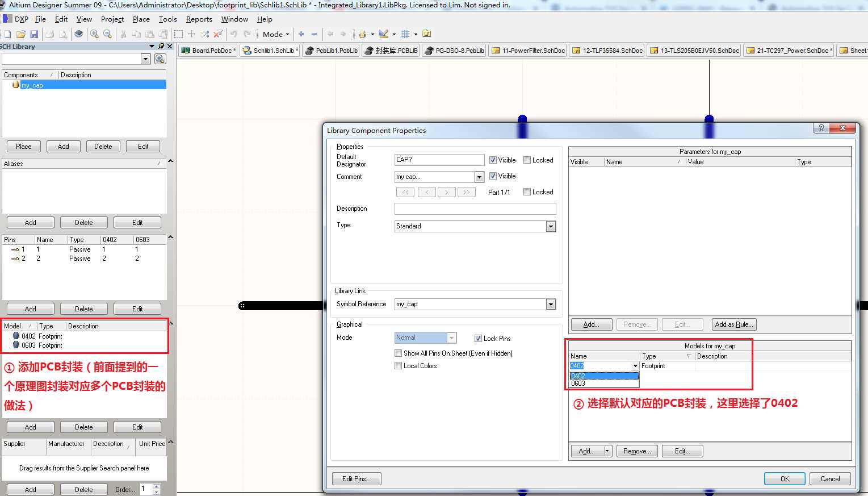Increase the Order value with the spinner
The image size is (868, 496).
click(x=157, y=486)
